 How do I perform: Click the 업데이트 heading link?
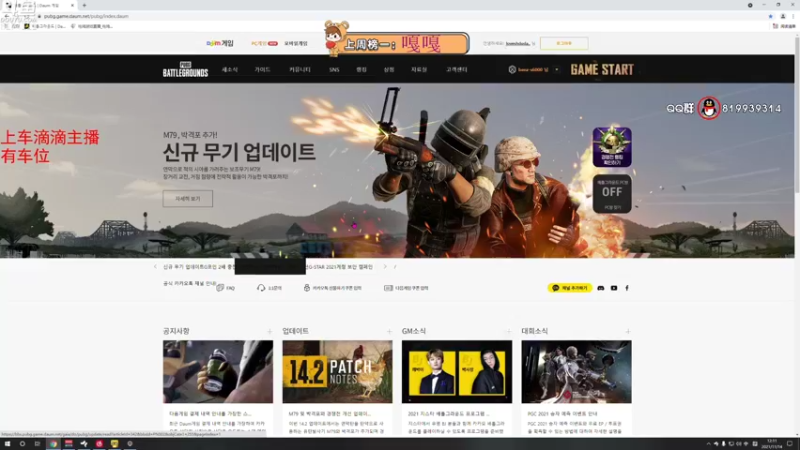point(295,331)
